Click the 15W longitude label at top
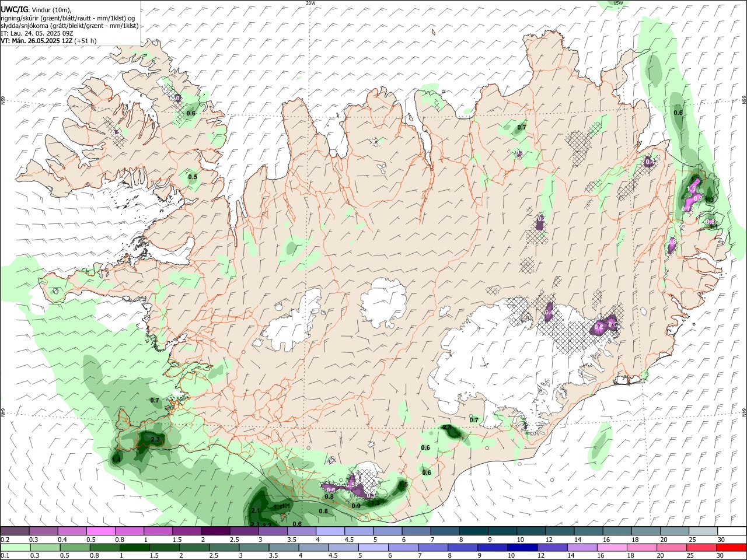Viewport: 747px width, 560px height. click(x=618, y=3)
